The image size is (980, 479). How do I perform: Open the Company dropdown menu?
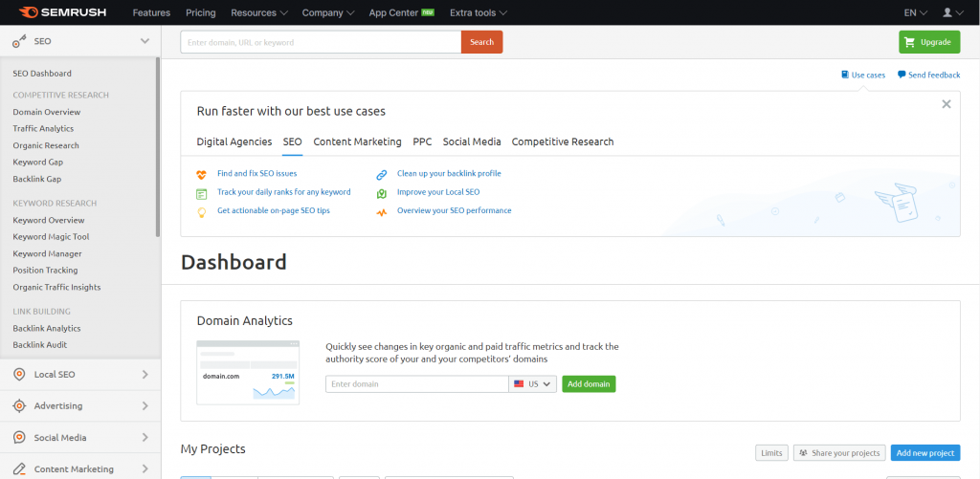[x=328, y=12]
